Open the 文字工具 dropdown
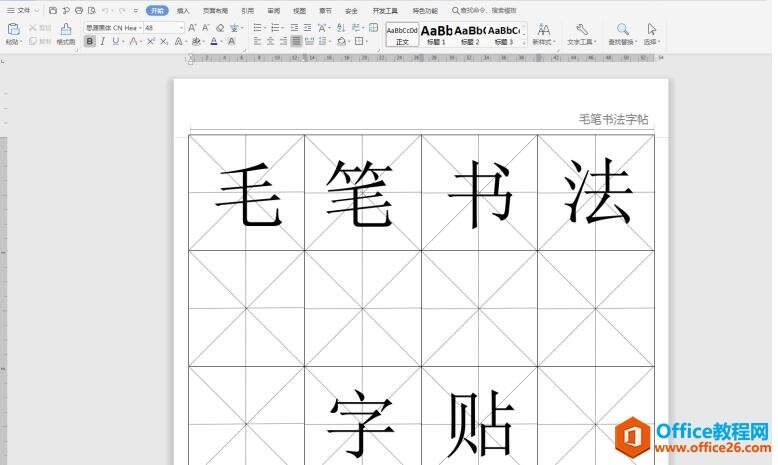This screenshot has width=778, height=465. 582,34
